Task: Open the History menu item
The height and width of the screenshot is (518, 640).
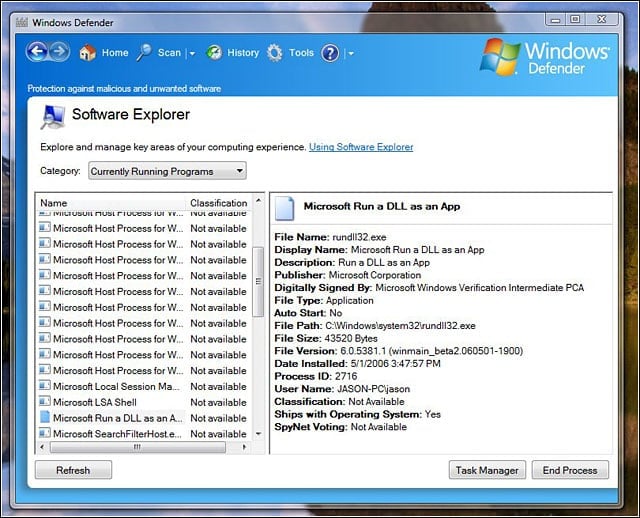Action: coord(243,53)
